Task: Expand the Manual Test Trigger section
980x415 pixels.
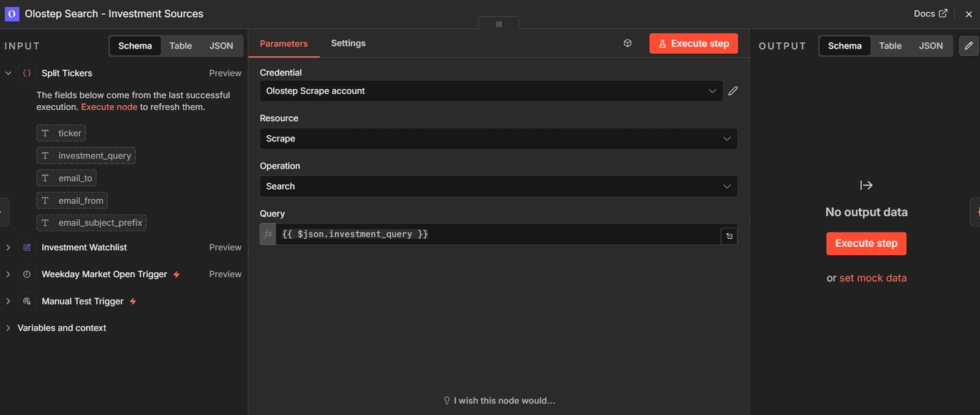Action: pyautogui.click(x=8, y=301)
